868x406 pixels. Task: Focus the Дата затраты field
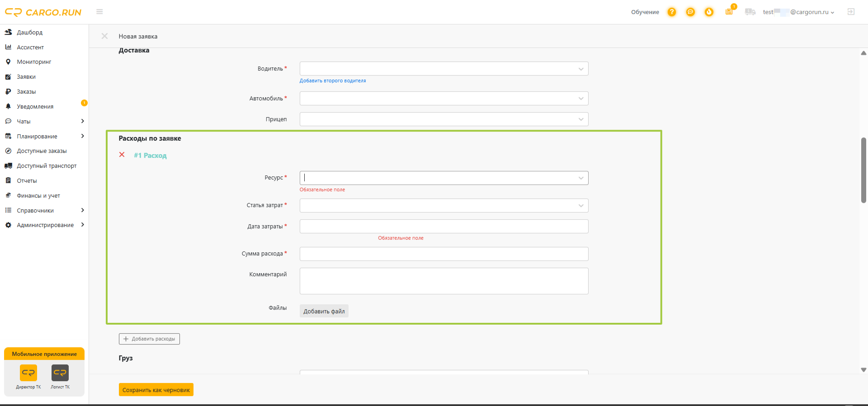(x=444, y=227)
